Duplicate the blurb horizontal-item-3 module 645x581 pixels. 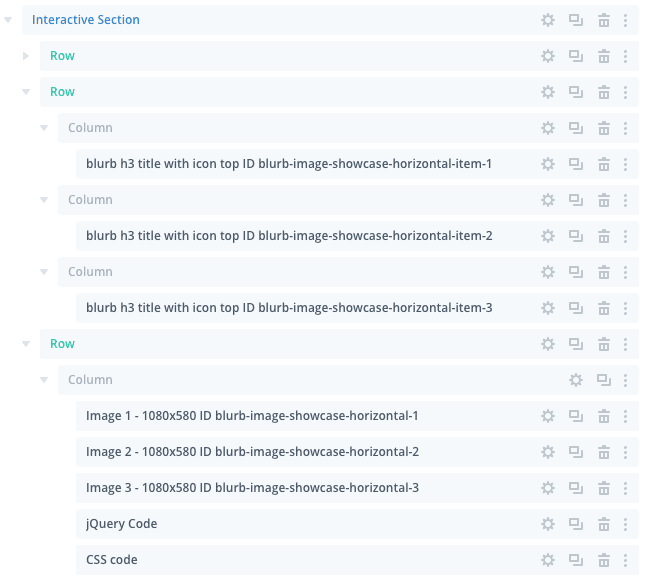tap(575, 308)
